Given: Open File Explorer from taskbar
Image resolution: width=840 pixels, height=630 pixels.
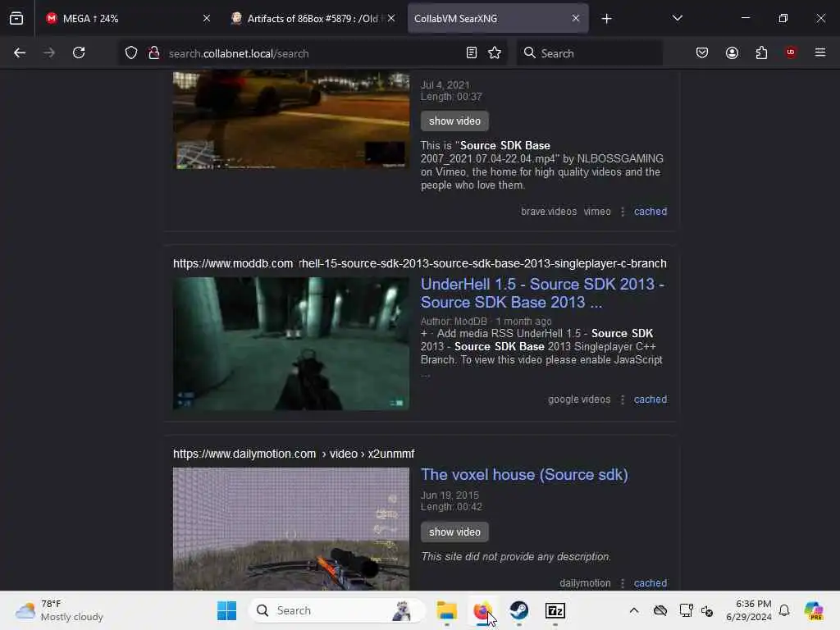Looking at the screenshot, I should (446, 610).
